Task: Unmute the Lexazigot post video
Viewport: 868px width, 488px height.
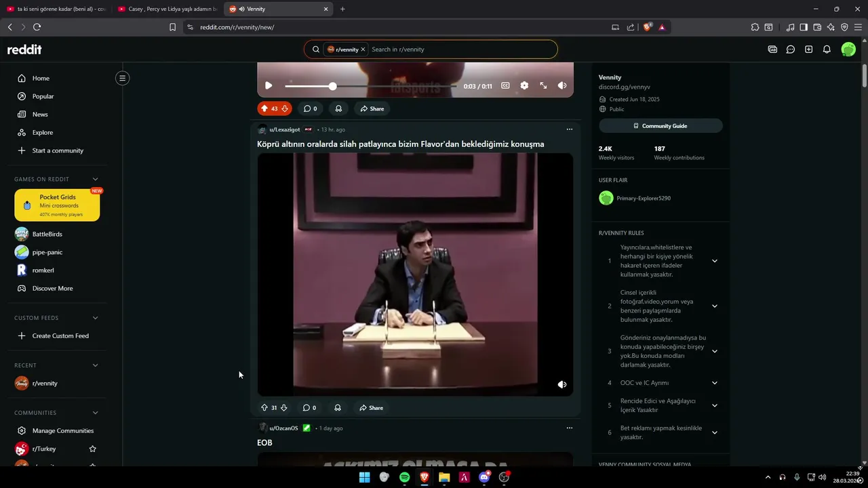Action: click(x=562, y=384)
